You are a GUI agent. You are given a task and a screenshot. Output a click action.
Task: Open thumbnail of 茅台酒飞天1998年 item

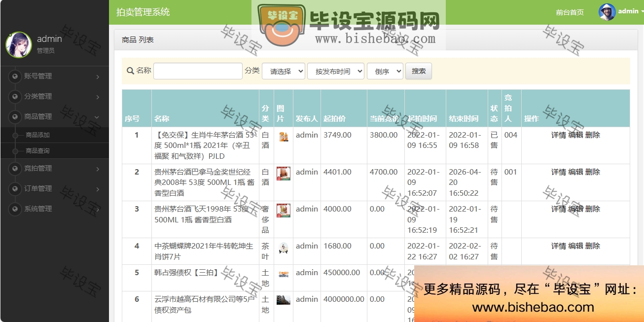[x=284, y=211]
